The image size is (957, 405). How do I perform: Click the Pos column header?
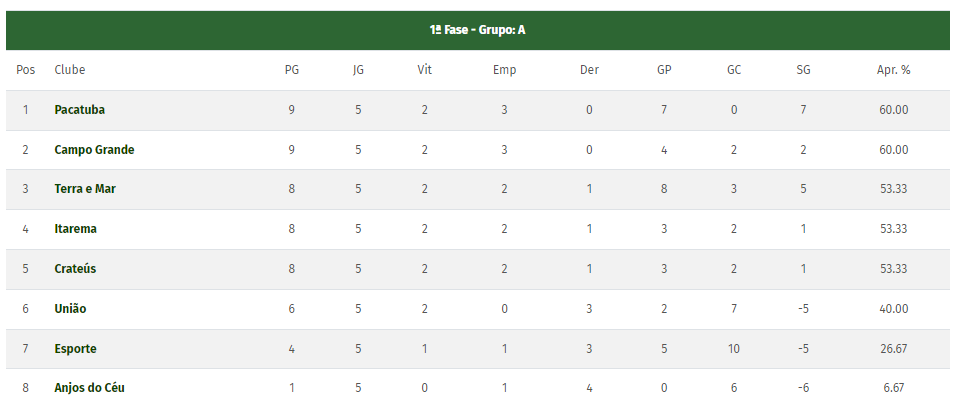[26, 70]
